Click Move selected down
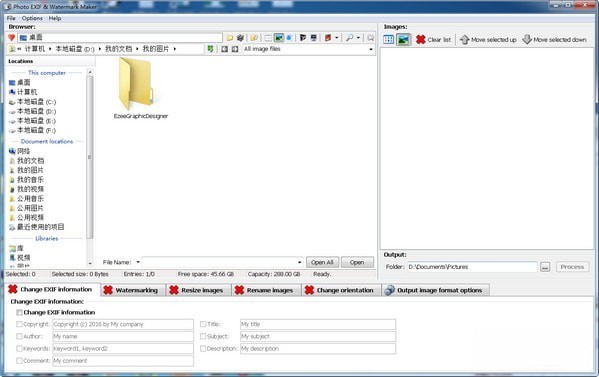This screenshot has width=599, height=377. pos(554,39)
